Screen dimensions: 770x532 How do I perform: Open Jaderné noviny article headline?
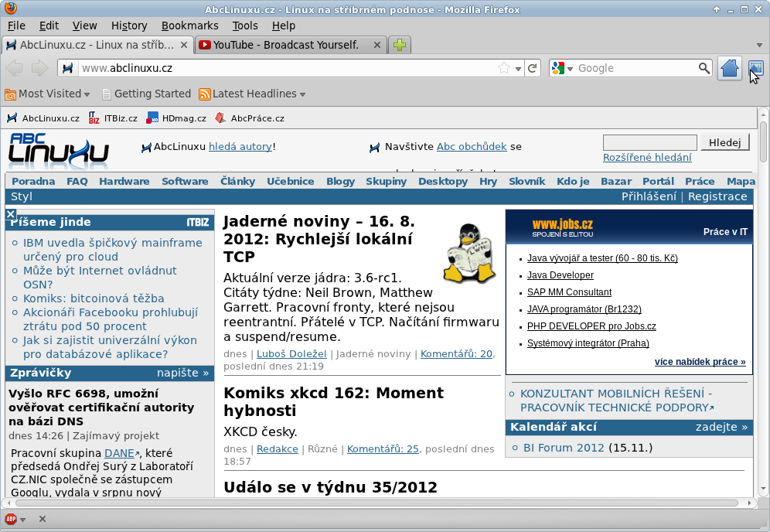tap(319, 239)
